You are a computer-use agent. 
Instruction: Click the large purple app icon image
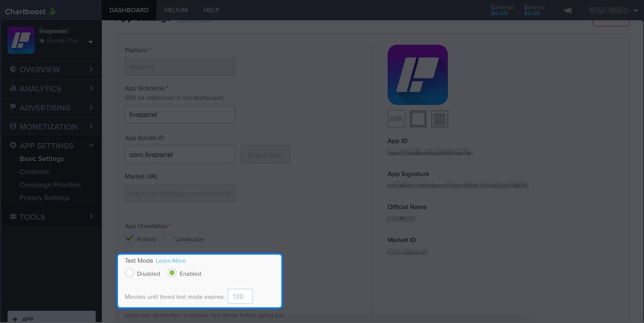417,75
